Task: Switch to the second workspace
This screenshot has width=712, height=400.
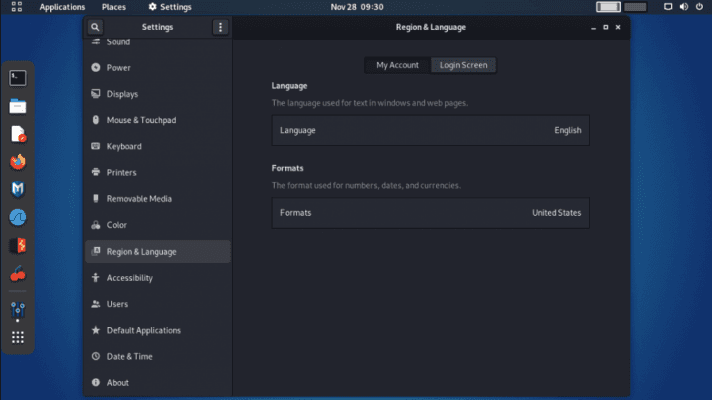Action: point(634,7)
